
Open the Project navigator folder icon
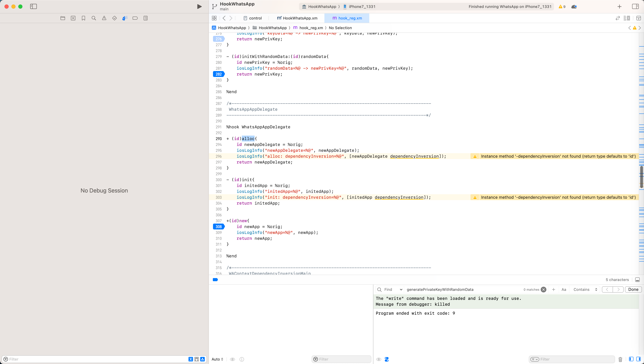tap(63, 18)
